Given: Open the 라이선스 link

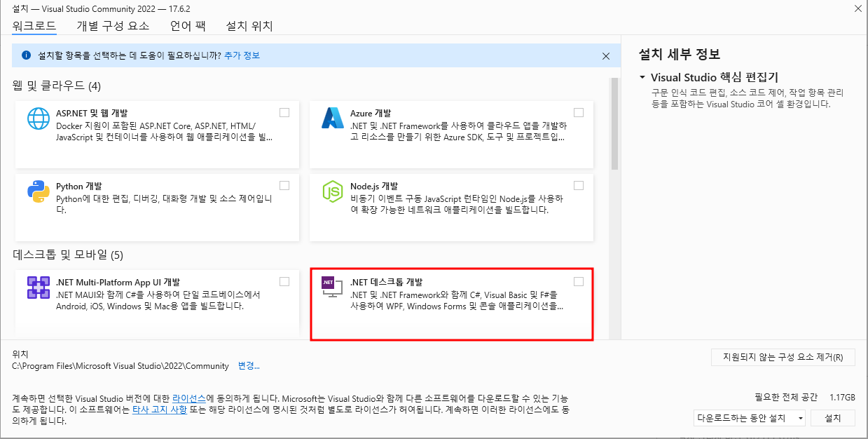Looking at the screenshot, I should point(189,398).
